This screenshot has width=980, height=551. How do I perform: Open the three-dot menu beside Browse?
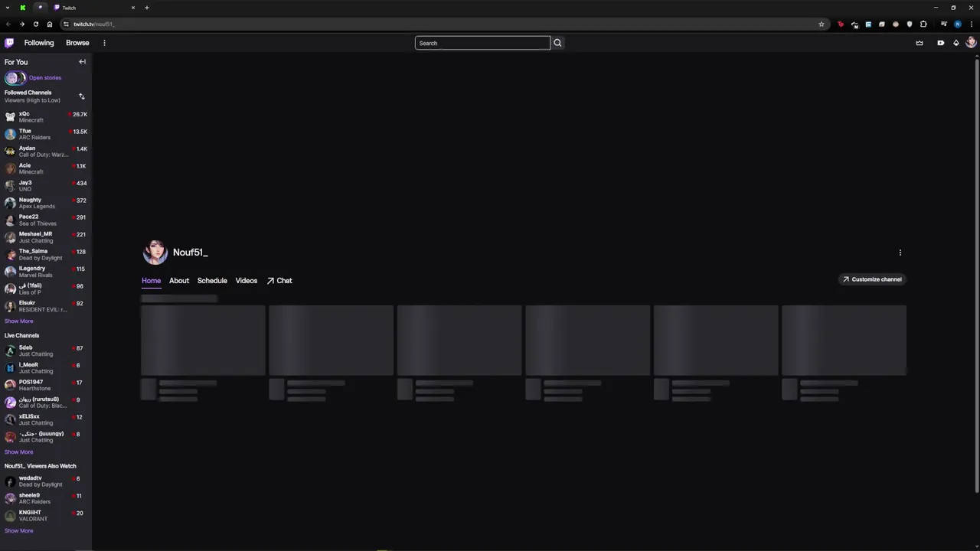(x=104, y=43)
